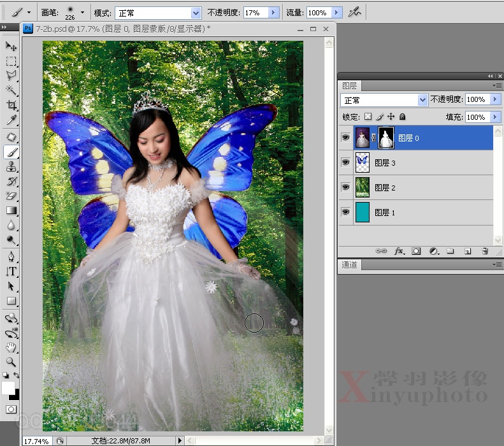Add a layer mask
Screen dimensions: 504x446
416,251
